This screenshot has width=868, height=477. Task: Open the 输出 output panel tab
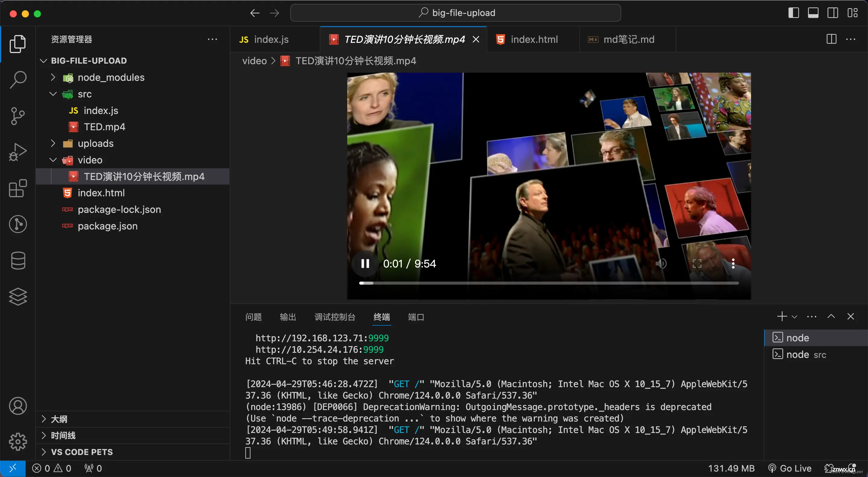[x=288, y=317]
